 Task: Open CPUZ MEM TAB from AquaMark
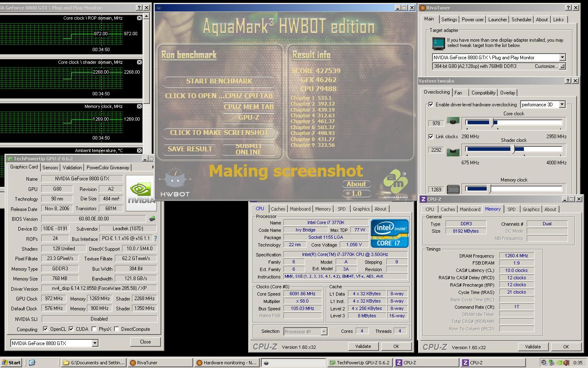(248, 107)
